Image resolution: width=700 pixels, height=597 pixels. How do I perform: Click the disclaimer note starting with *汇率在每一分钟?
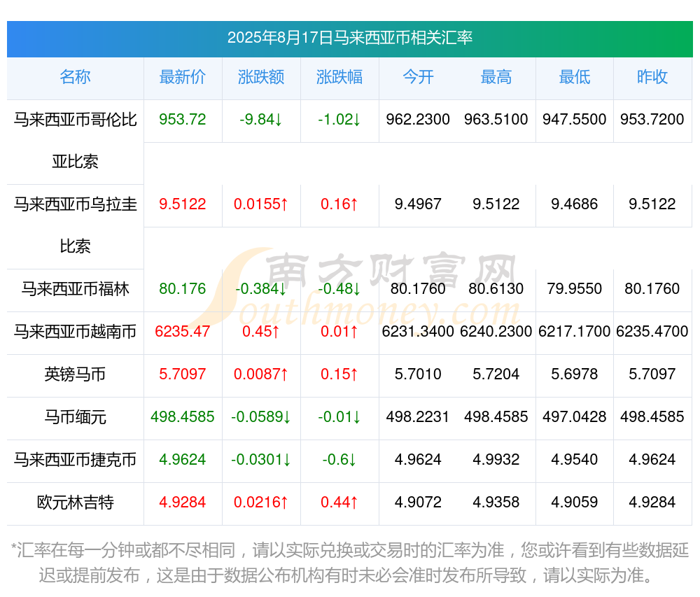click(x=349, y=563)
